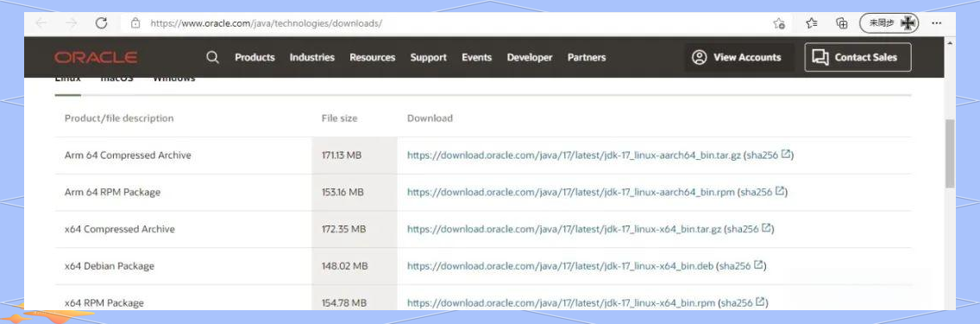This screenshot has height=324, width=980.
Task: Open the Resources menu
Action: tap(373, 58)
